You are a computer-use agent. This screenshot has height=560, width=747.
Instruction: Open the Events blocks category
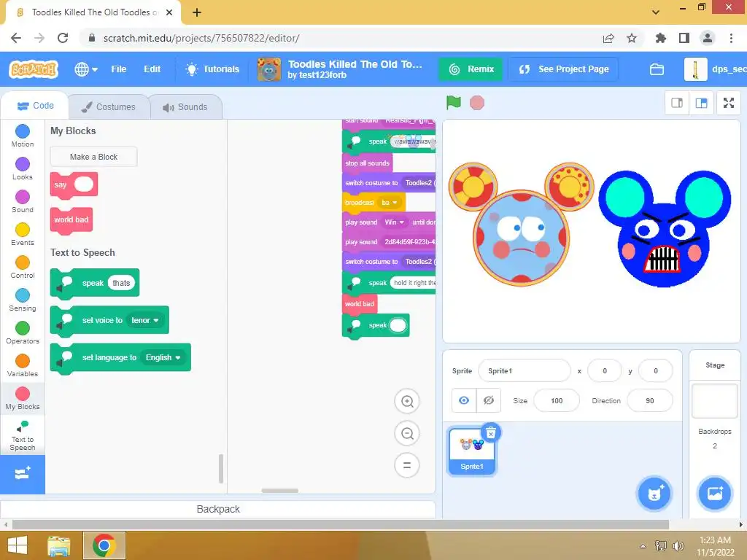(23, 234)
